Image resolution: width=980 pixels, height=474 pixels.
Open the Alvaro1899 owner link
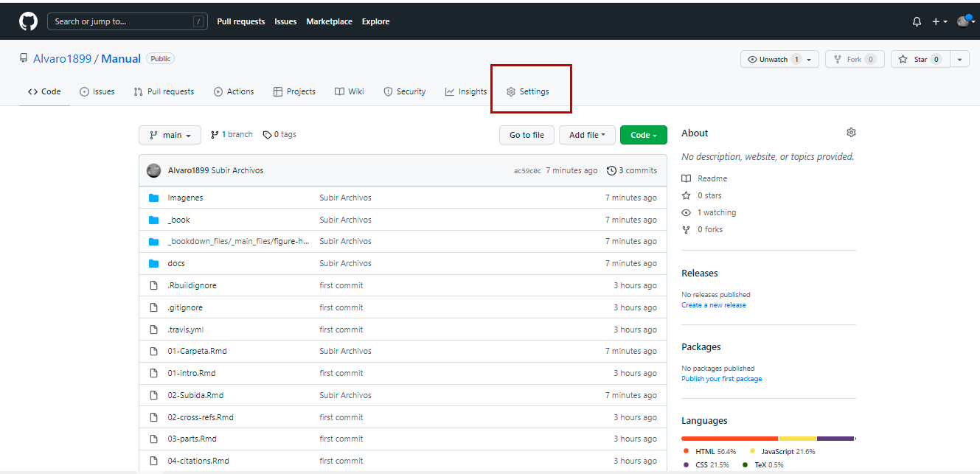coord(62,59)
